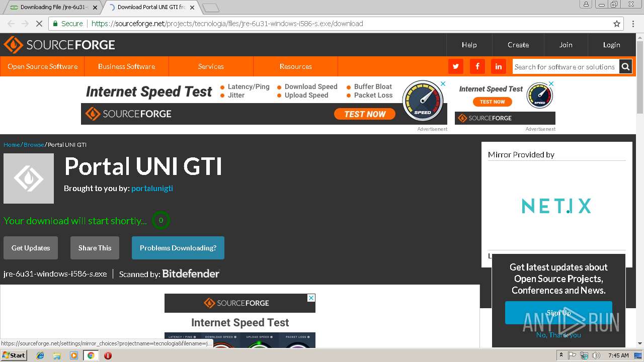
Task: Click the Share This button
Action: click(95, 248)
